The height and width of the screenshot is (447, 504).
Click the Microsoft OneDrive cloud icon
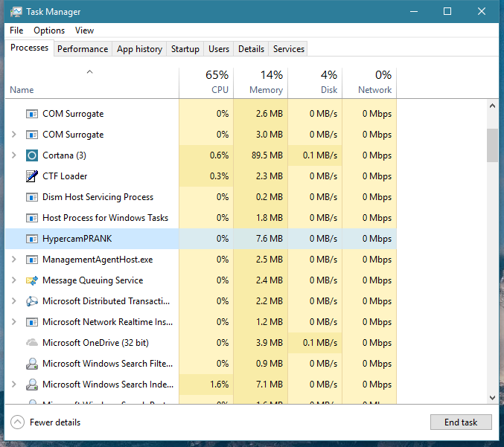click(32, 342)
